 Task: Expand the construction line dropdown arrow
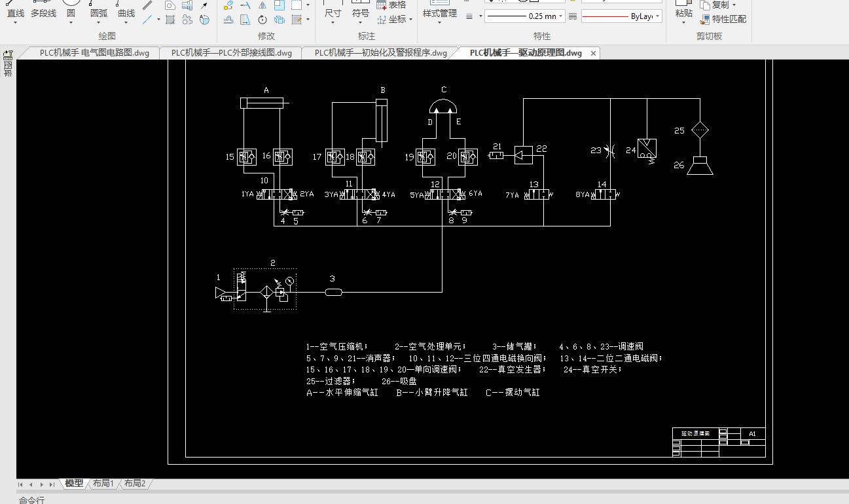click(x=158, y=20)
